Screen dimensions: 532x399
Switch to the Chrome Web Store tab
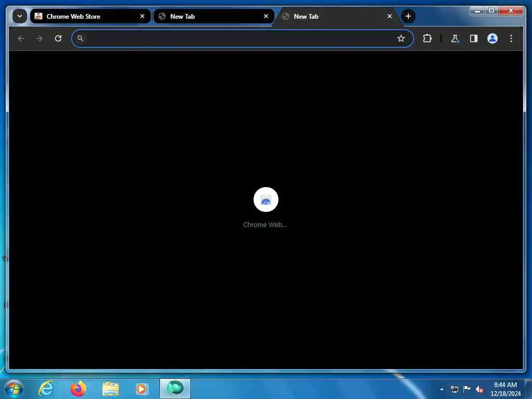click(90, 16)
